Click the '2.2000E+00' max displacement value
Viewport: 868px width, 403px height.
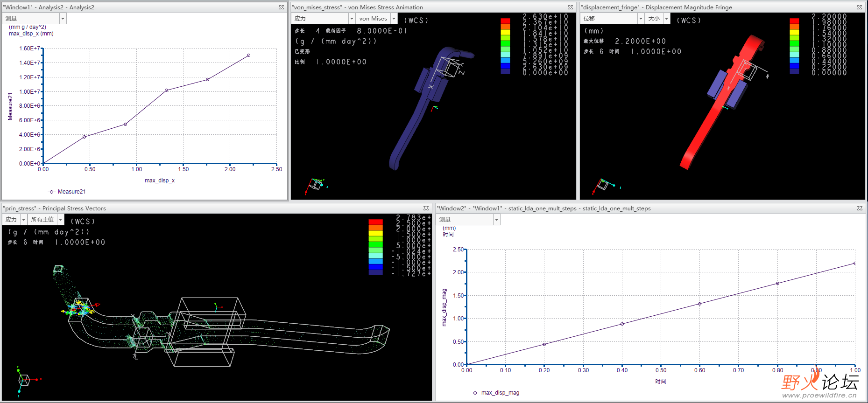pyautogui.click(x=641, y=41)
